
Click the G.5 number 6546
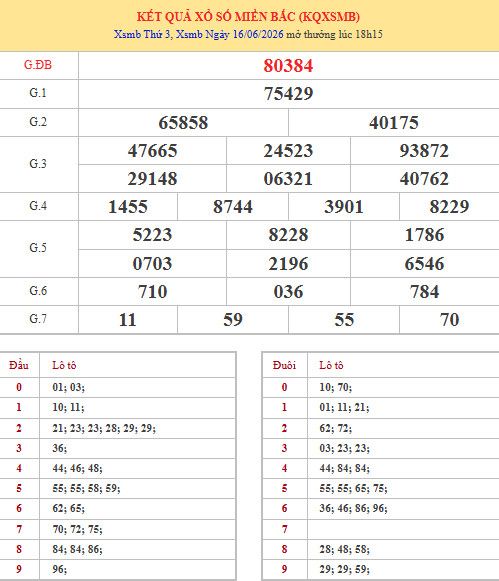424,264
